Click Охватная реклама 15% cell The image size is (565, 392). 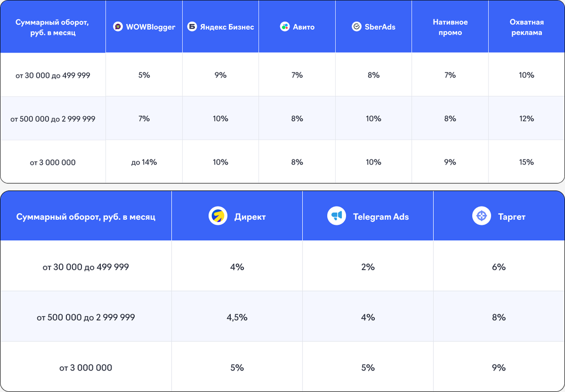tap(526, 162)
